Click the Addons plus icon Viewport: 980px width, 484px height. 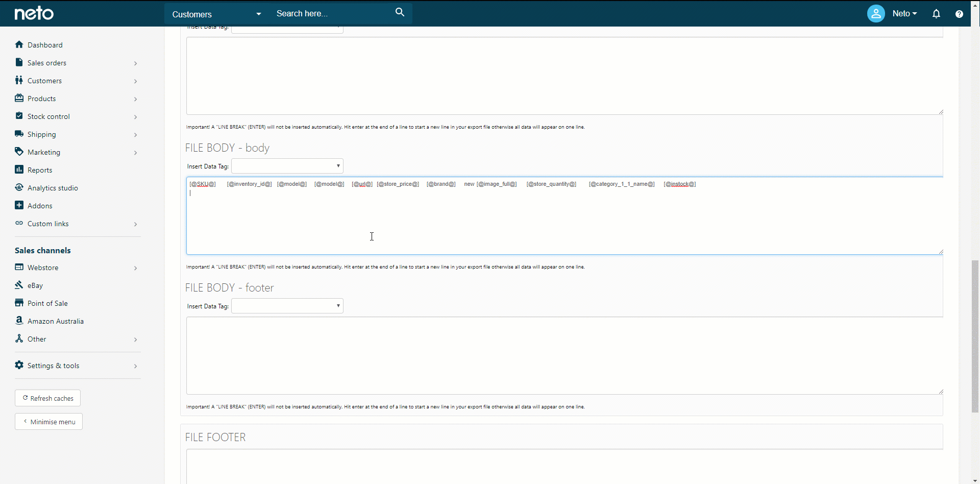pos(19,205)
